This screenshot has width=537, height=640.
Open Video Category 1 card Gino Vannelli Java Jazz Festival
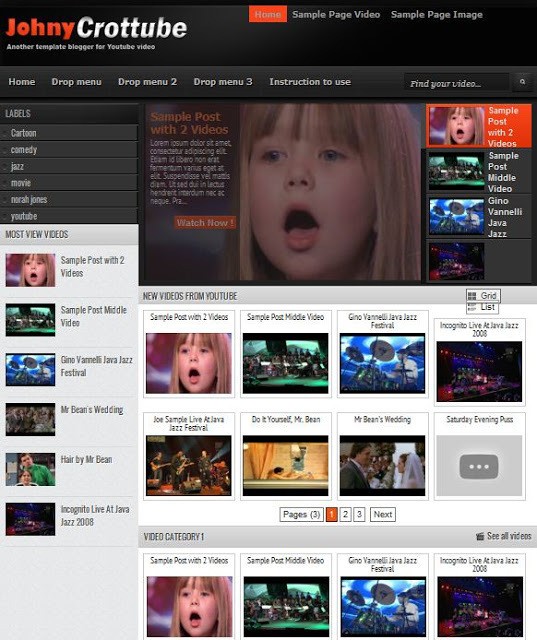click(383, 596)
